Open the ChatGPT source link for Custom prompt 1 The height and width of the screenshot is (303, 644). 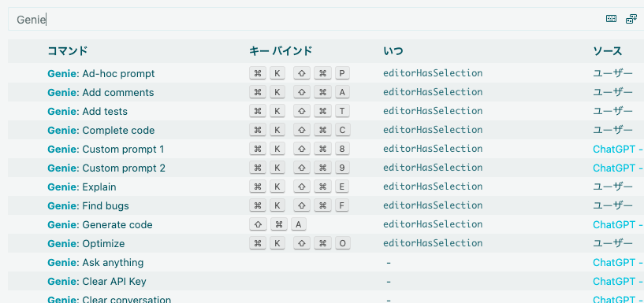tap(618, 150)
